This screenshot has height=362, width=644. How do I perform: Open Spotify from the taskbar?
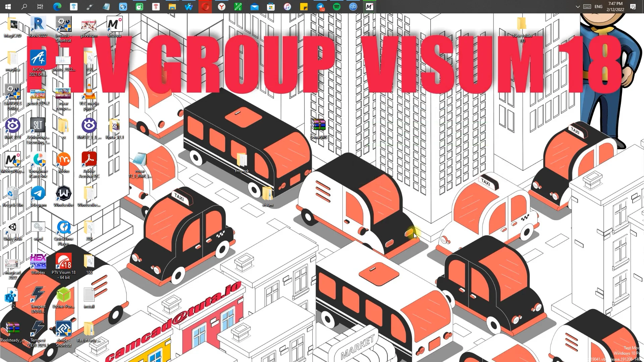click(x=337, y=7)
